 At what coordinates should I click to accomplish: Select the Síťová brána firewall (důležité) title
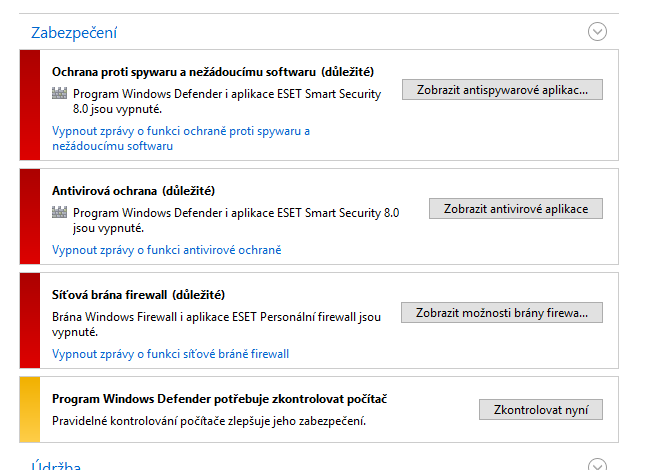[138, 295]
